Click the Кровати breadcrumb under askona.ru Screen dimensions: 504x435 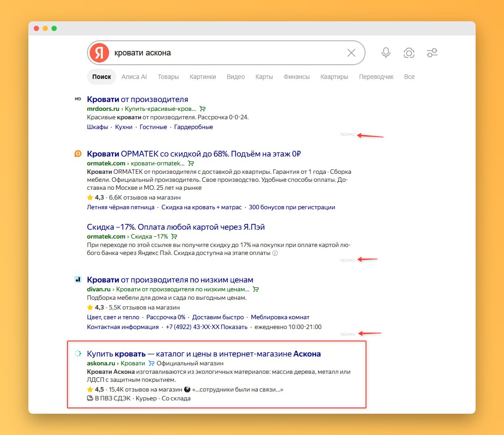click(x=133, y=363)
